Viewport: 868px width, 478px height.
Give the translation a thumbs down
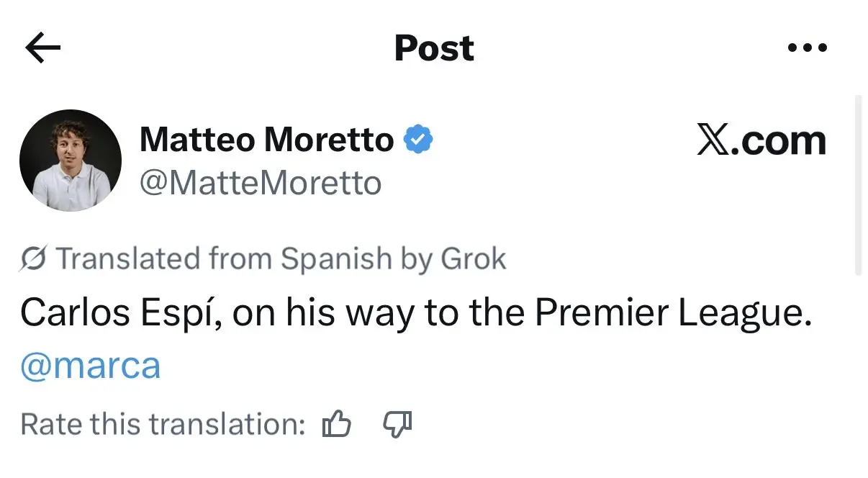pos(397,424)
